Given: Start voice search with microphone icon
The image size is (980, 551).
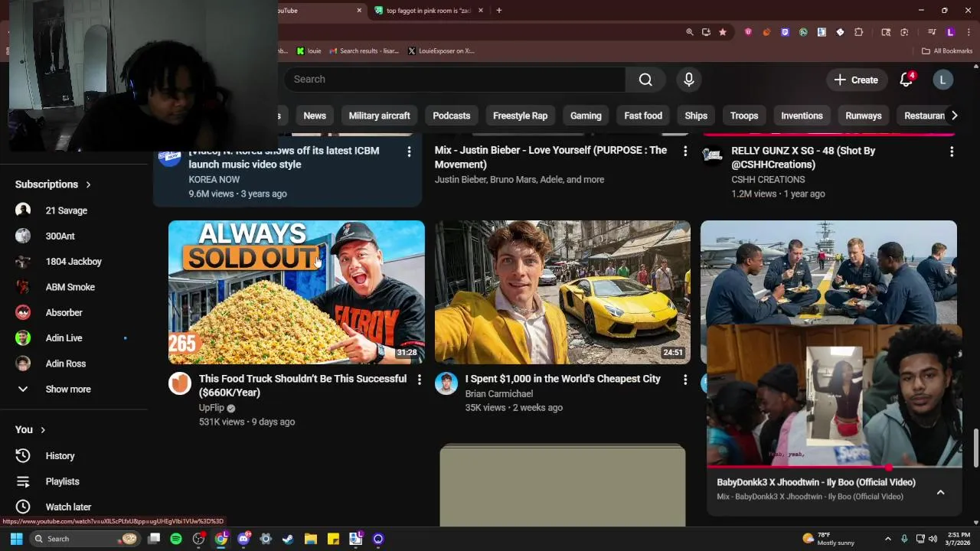Looking at the screenshot, I should pyautogui.click(x=688, y=80).
